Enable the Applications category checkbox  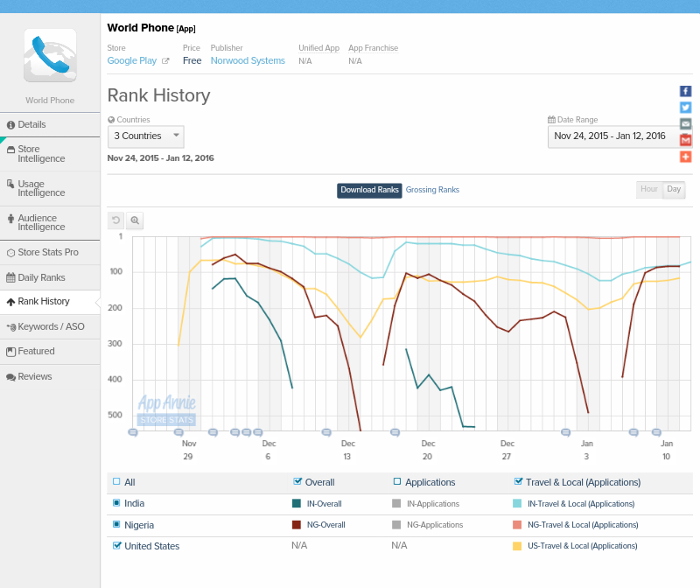(x=397, y=481)
